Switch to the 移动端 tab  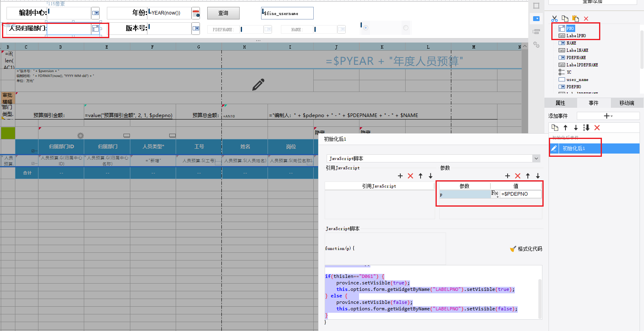click(627, 103)
